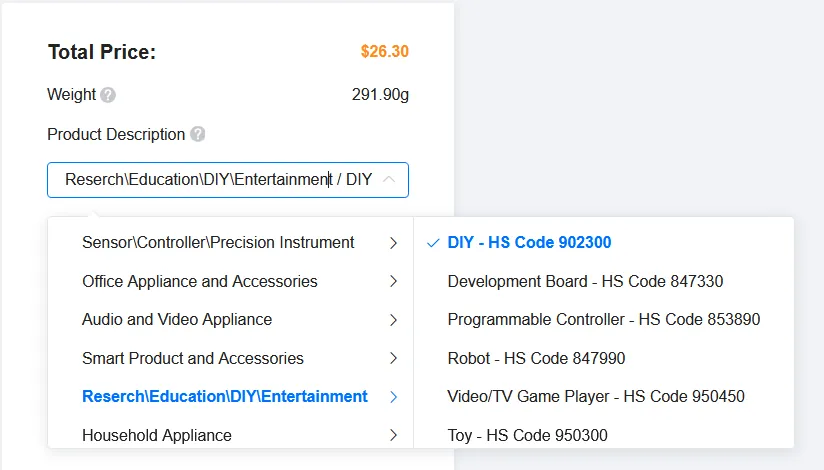
Task: Choose Audio and Video Appliance category
Action: 177,320
